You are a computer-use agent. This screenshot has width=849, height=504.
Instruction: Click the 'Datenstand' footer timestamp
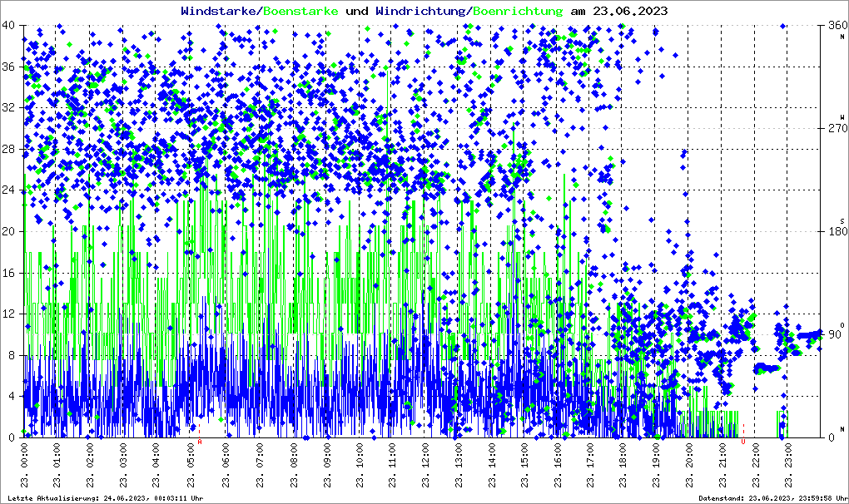tap(773, 498)
